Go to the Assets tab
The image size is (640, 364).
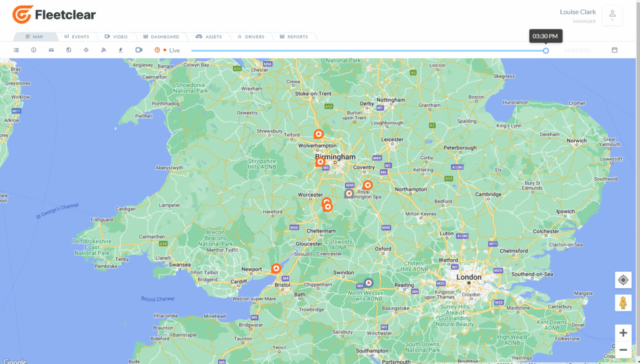[x=209, y=37]
